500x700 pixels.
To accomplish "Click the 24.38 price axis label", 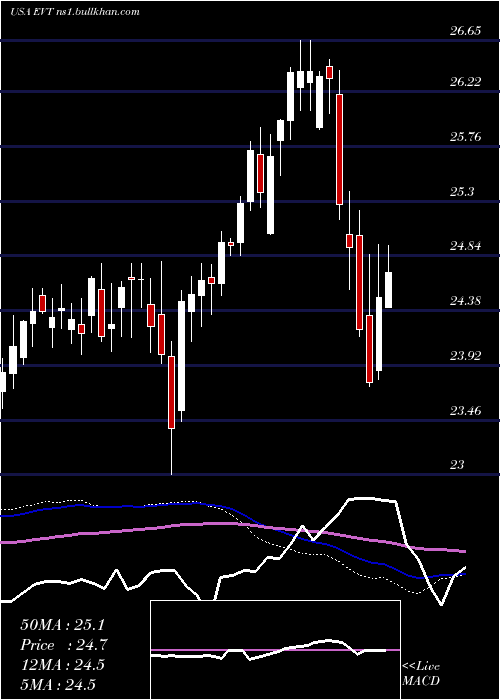I will point(466,300).
